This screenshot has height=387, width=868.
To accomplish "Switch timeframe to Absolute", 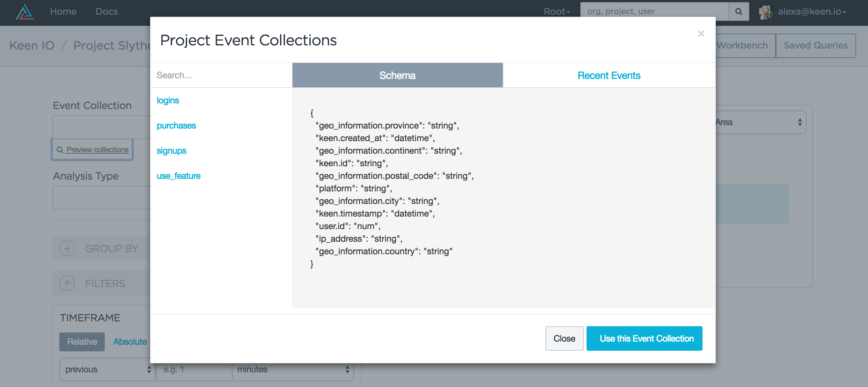I will point(130,342).
